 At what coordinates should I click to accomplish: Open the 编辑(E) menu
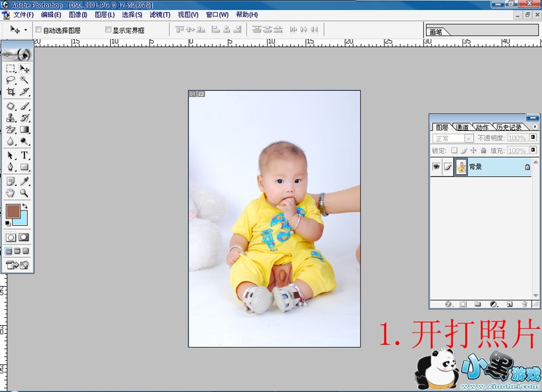(x=51, y=15)
